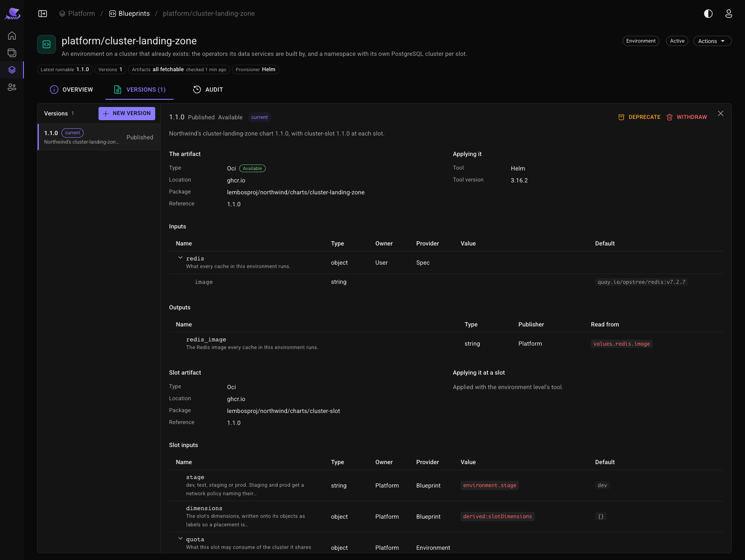Go to Platform breadcrumb

77,14
